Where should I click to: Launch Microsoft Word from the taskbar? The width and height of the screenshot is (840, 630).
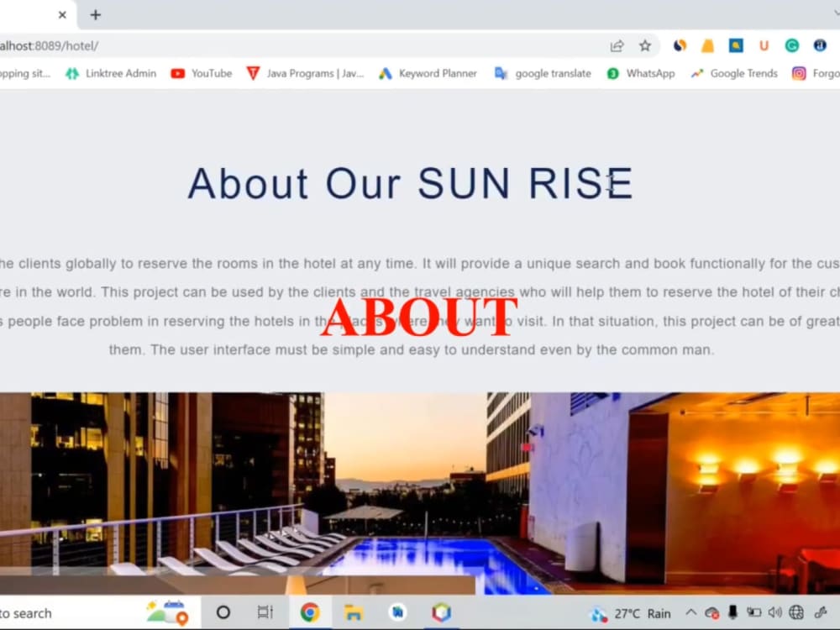pos(396,612)
